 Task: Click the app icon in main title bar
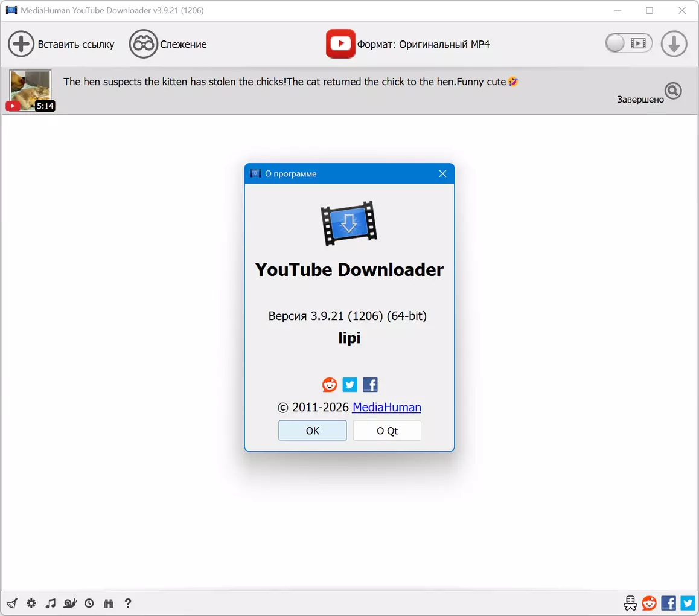pos(11,10)
